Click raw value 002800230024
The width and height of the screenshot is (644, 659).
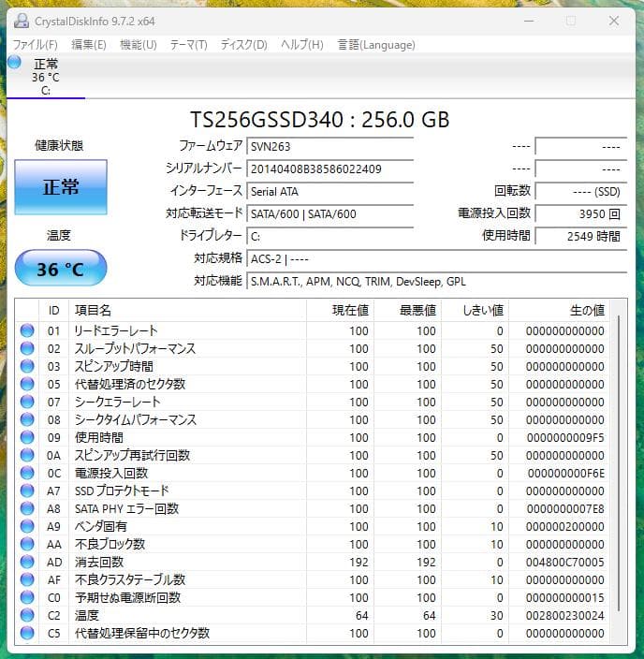(565, 615)
